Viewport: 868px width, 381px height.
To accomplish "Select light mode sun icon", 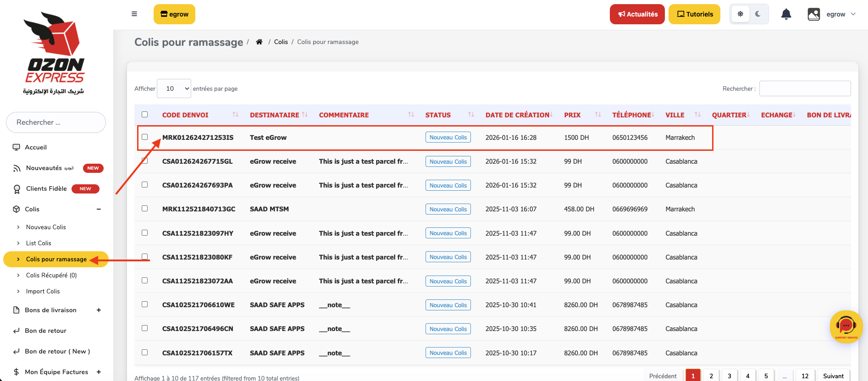I will 740,14.
